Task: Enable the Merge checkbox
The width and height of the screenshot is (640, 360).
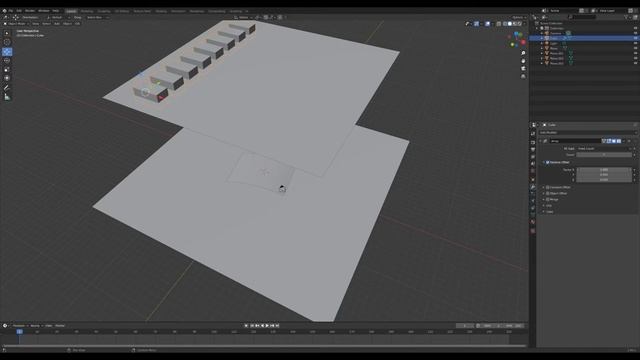Action: pyautogui.click(x=548, y=200)
